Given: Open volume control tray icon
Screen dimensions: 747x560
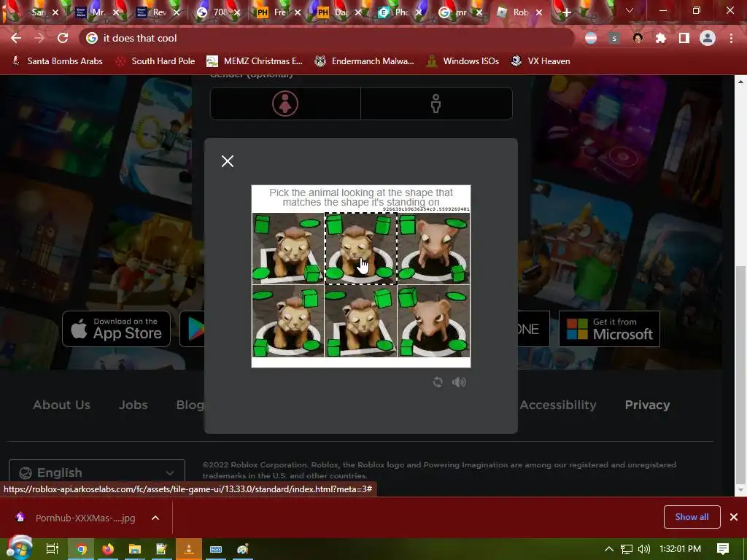Looking at the screenshot, I should point(643,549).
